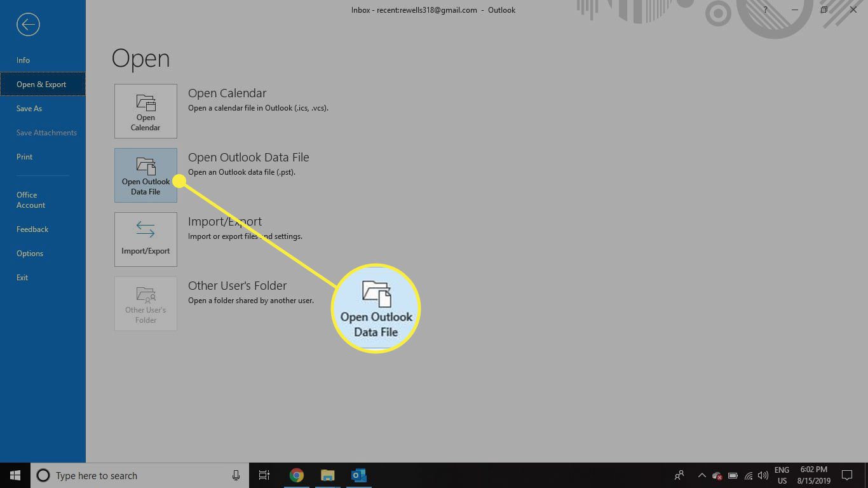Click the back arrow circle icon
The height and width of the screenshot is (488, 868).
pos(29,25)
